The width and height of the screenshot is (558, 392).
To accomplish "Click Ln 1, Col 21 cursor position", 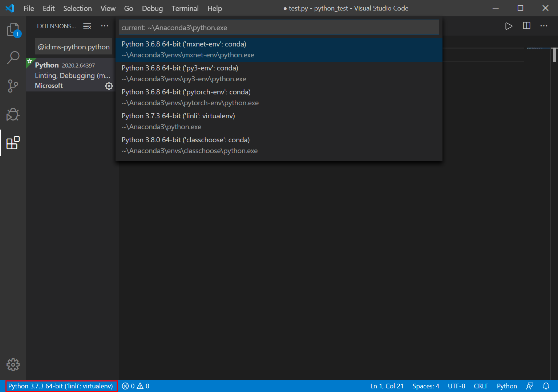I will click(387, 386).
